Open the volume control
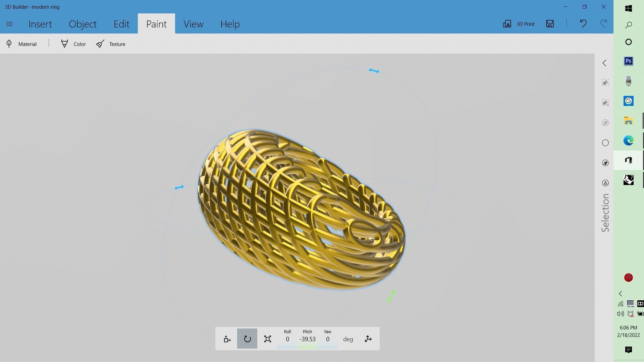This screenshot has height=362, width=644. (x=621, y=314)
